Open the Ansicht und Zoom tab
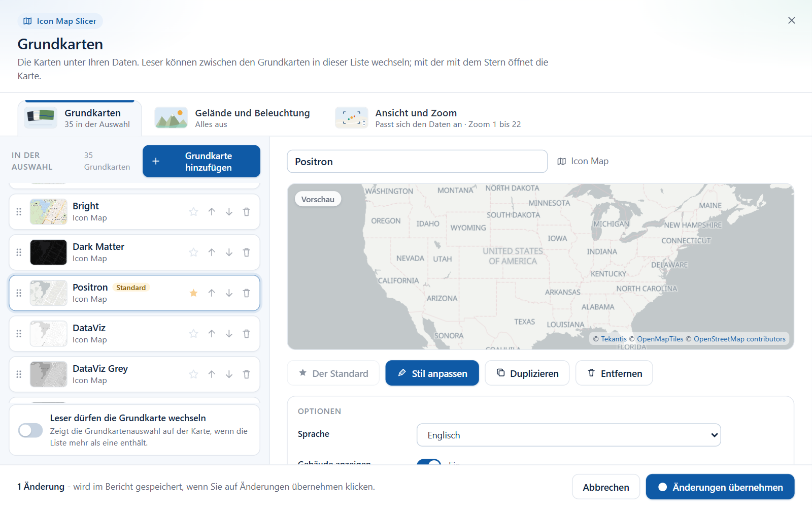Screen dimensions: 812x508 (x=428, y=118)
